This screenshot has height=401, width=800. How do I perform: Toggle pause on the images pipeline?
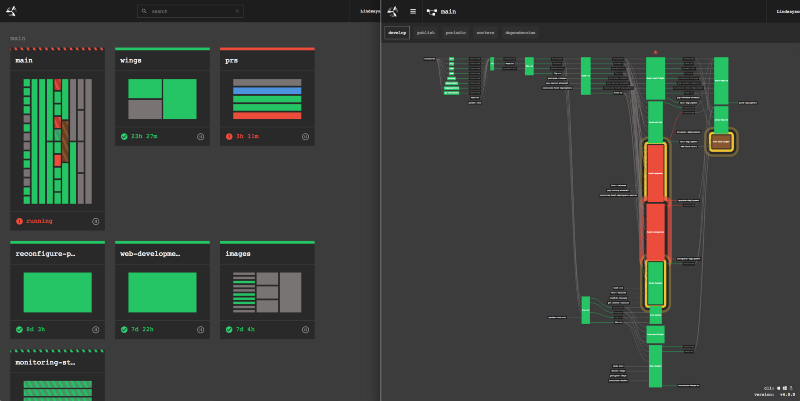[x=305, y=329]
